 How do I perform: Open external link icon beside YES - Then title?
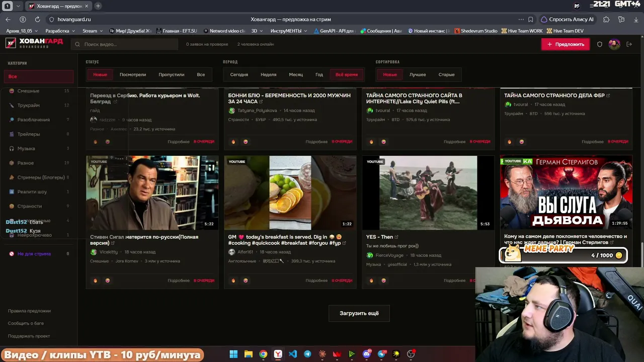click(396, 237)
